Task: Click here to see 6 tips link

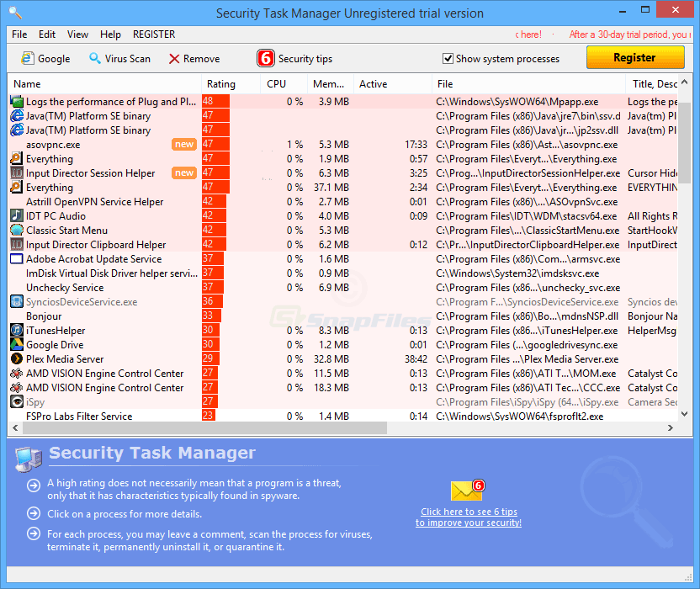Action: [x=469, y=517]
